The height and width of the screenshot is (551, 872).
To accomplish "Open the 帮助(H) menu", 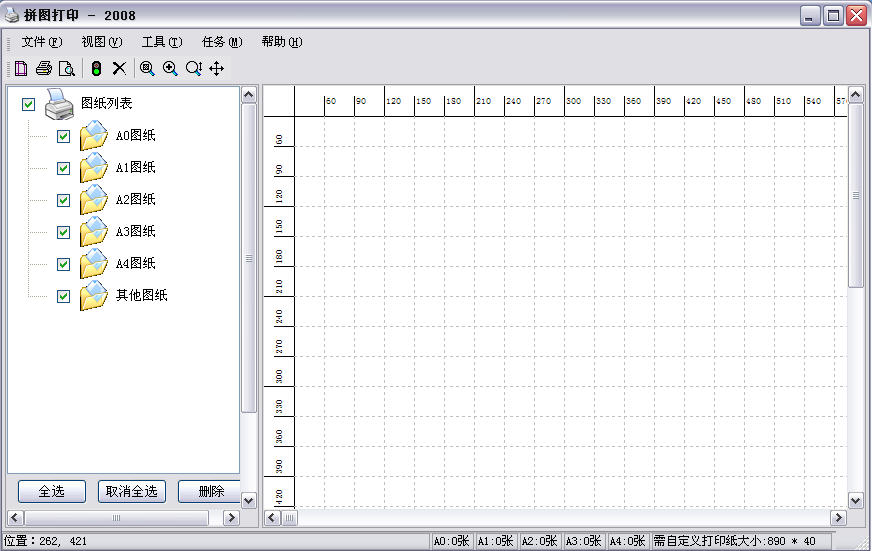I will click(x=282, y=42).
